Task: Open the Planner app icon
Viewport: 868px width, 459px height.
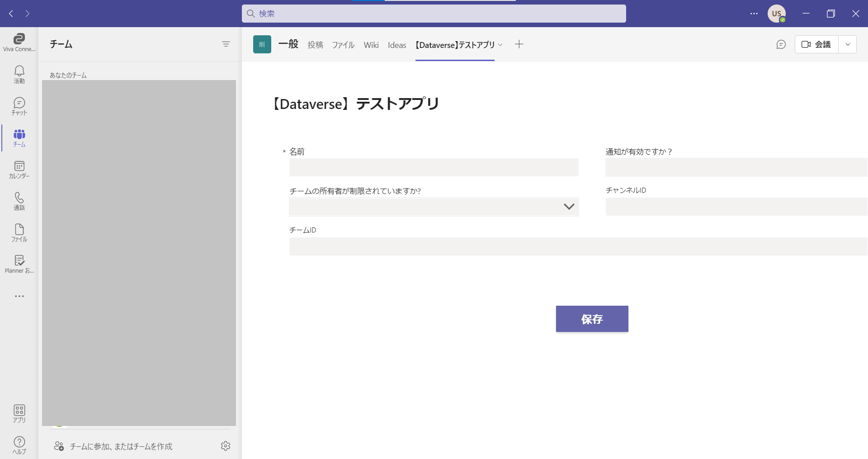Action: coord(19,264)
